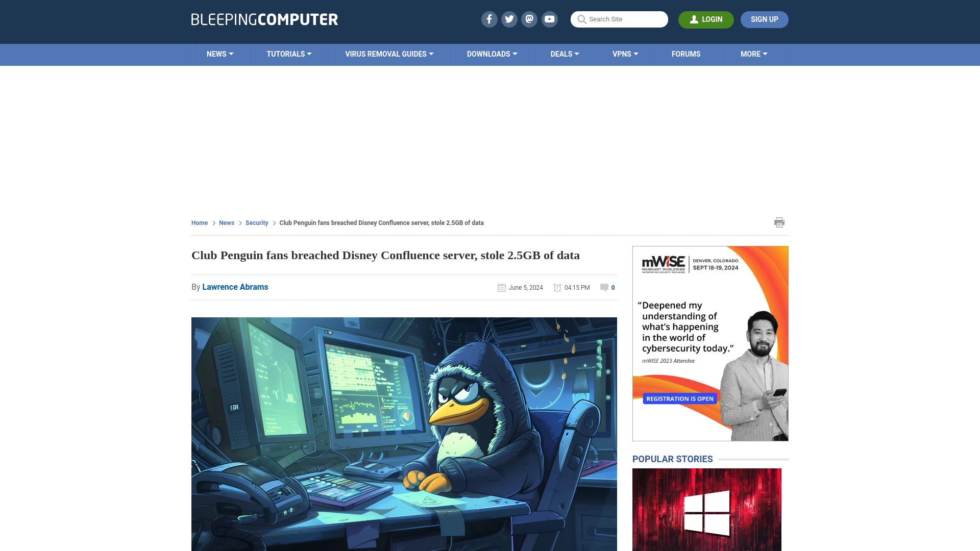Click the Sign Up button
This screenshot has width=980, height=551.
(x=764, y=19)
